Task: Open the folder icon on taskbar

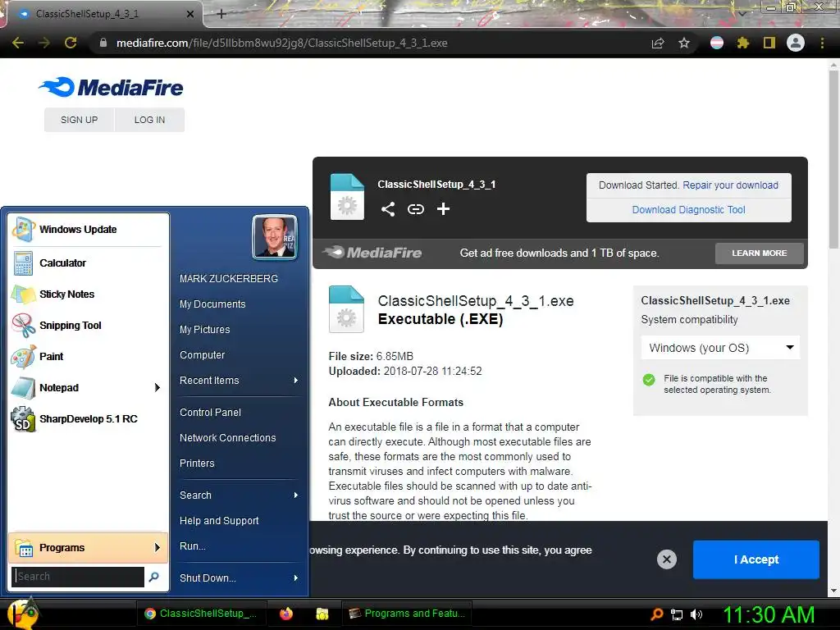Action: pyautogui.click(x=322, y=614)
